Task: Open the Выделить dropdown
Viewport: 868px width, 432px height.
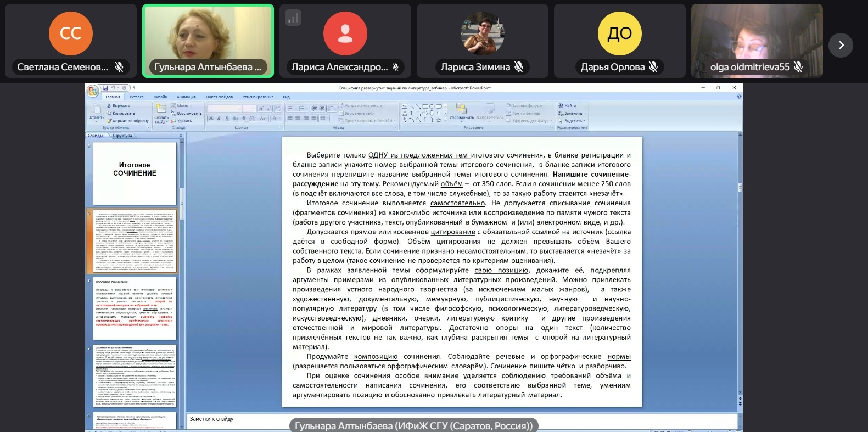Action: click(584, 121)
